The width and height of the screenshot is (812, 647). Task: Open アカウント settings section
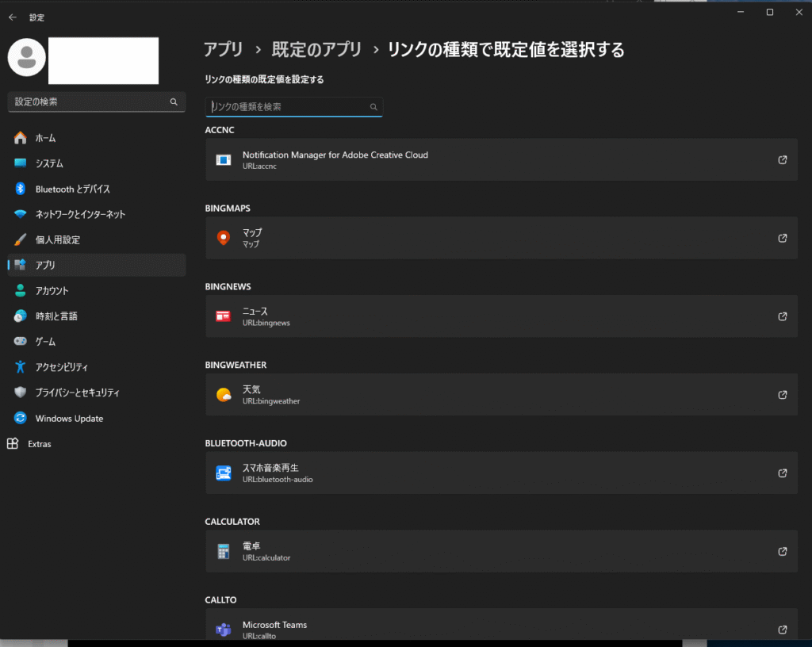tap(96, 290)
